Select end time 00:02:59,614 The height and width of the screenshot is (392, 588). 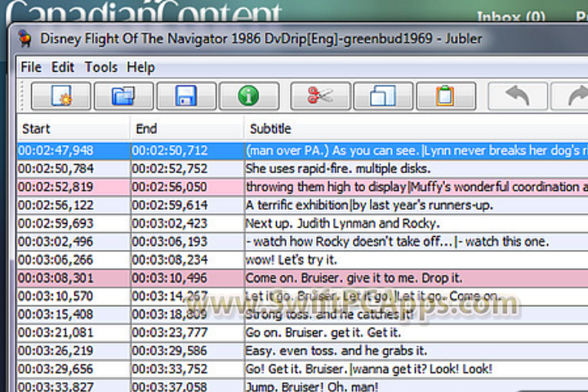pos(170,205)
